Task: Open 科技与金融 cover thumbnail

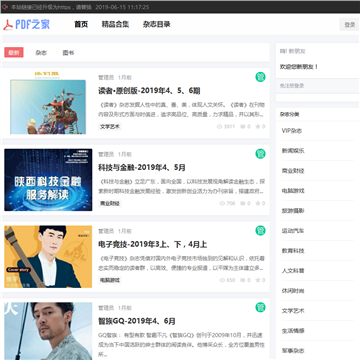Action: click(x=48, y=180)
